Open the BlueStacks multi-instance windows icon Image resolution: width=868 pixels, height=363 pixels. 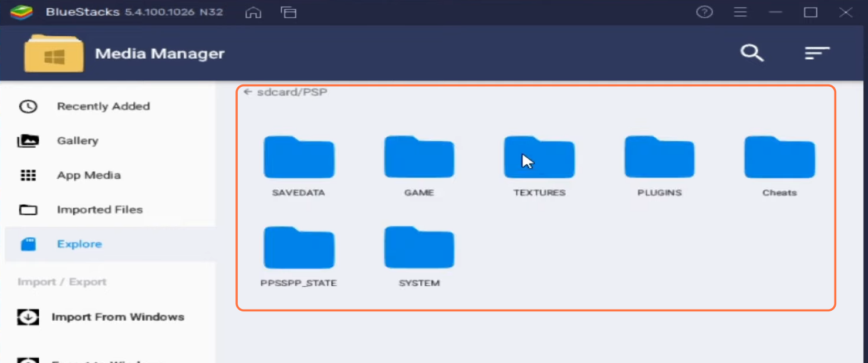(288, 12)
